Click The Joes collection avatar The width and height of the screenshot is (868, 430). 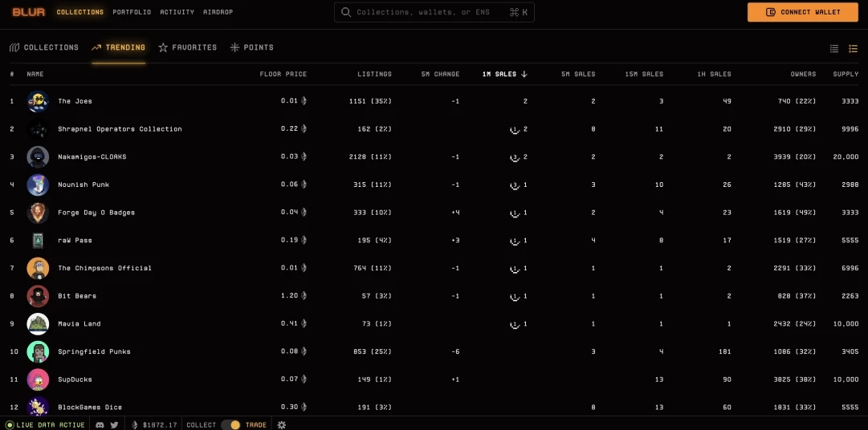pos(38,101)
